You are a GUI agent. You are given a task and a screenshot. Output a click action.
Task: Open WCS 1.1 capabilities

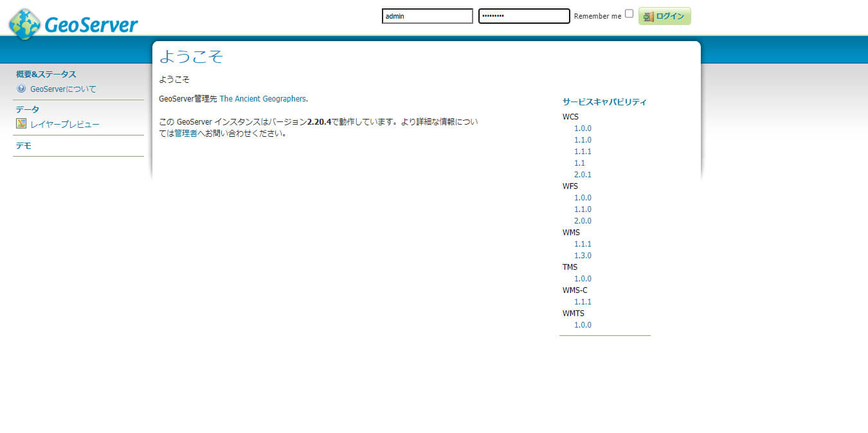[x=579, y=163]
